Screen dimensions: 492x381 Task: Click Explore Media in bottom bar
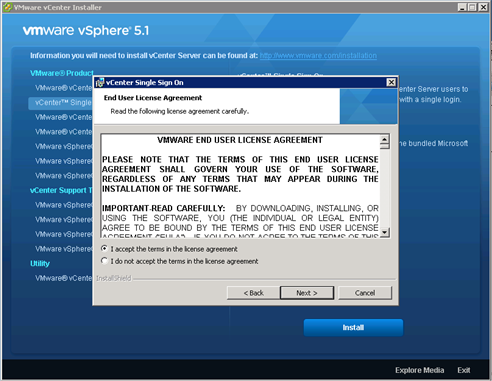pos(419,370)
